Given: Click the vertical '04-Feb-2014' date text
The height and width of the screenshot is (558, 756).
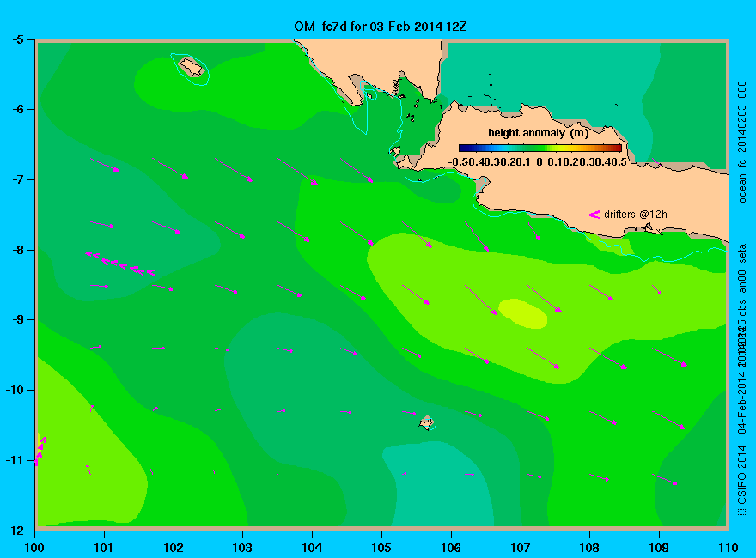Looking at the screenshot, I should coord(742,402).
